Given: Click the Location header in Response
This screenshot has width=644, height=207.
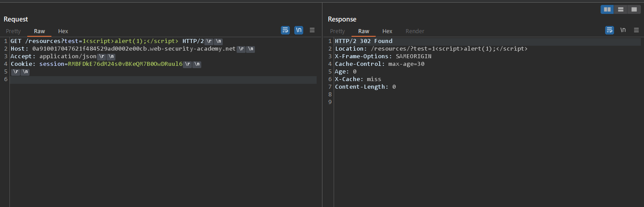Looking at the screenshot, I should [x=431, y=49].
